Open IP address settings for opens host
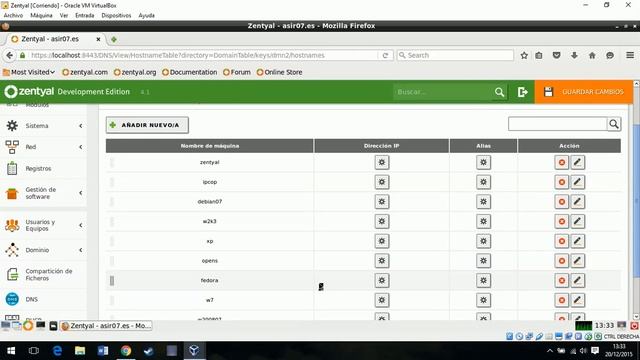The image size is (640, 360). pos(382,261)
